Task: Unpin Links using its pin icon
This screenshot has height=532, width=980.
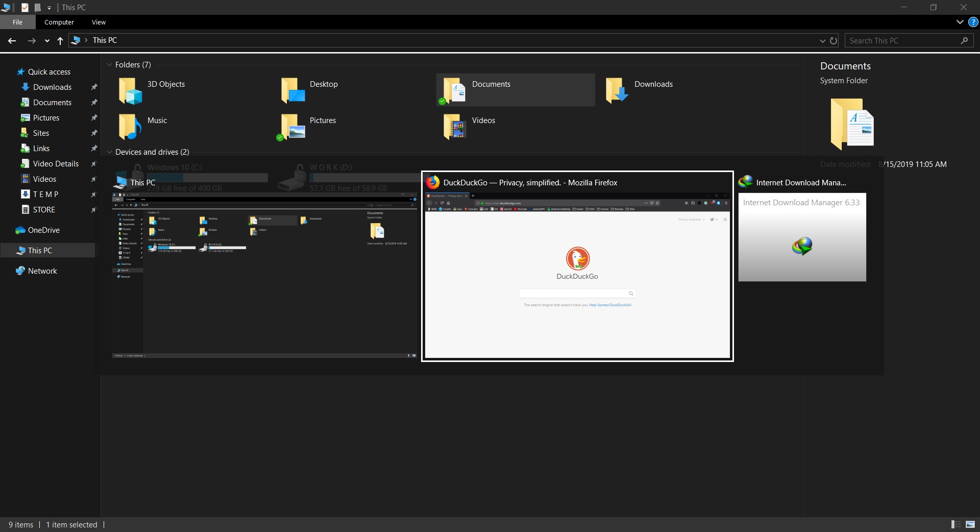Action: [94, 149]
